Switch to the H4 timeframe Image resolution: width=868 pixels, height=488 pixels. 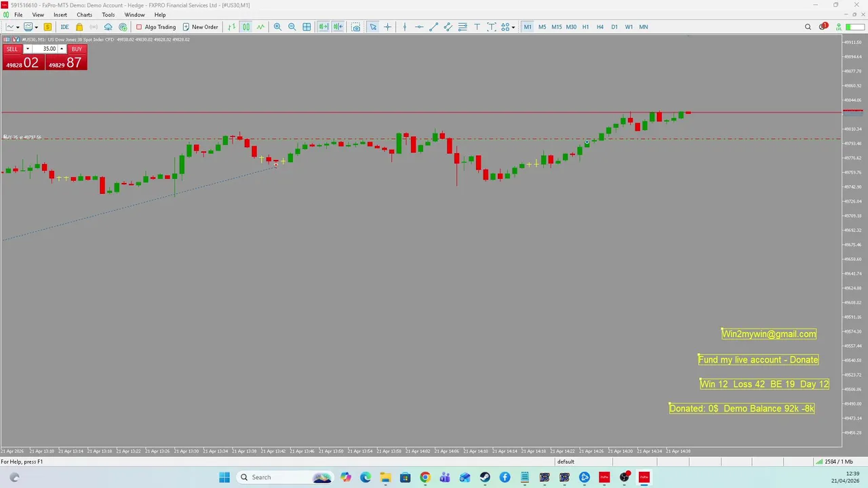point(600,27)
